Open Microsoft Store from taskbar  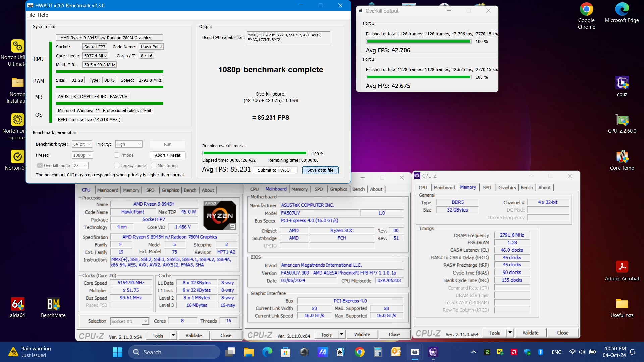click(285, 352)
